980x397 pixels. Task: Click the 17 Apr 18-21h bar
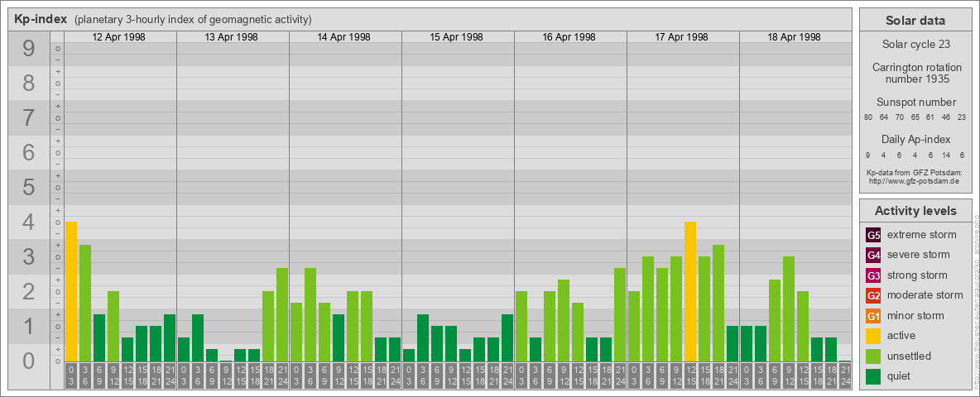tap(718, 303)
